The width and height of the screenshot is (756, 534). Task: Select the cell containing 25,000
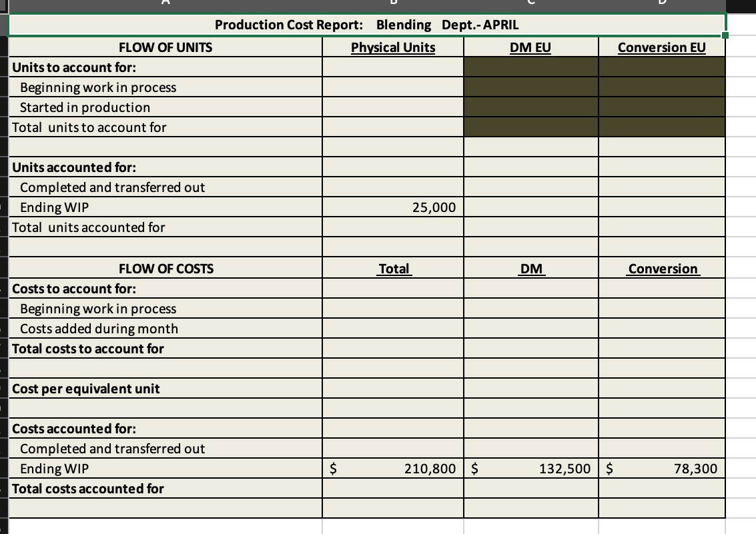coord(392,207)
